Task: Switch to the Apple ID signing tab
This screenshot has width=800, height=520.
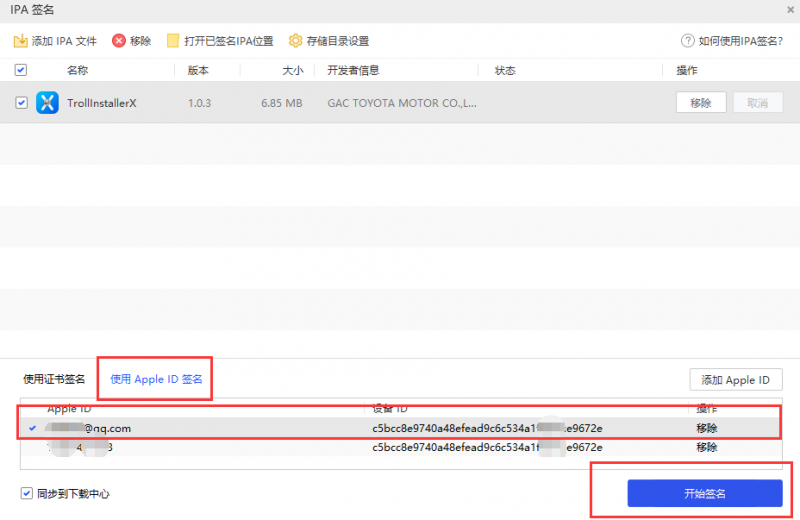Action: [x=156, y=379]
